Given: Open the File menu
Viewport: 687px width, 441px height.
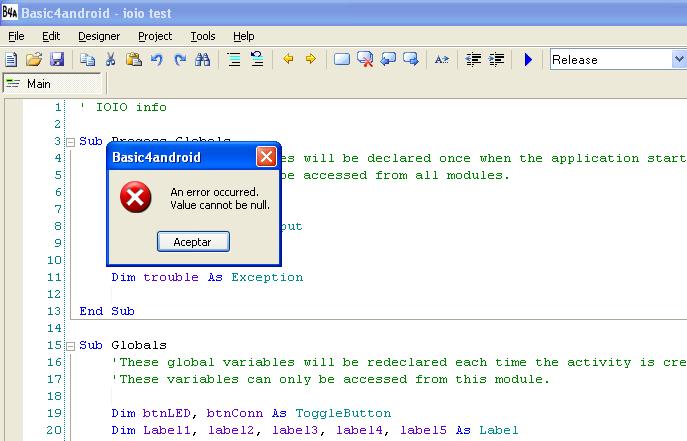Looking at the screenshot, I should point(16,36).
